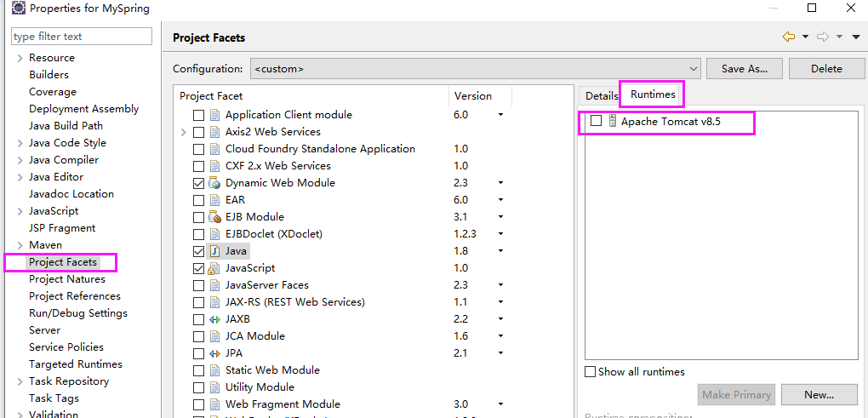Screen dimensions: 868x418
Task: Expand the Java Compiler tree node
Action: [x=20, y=161]
